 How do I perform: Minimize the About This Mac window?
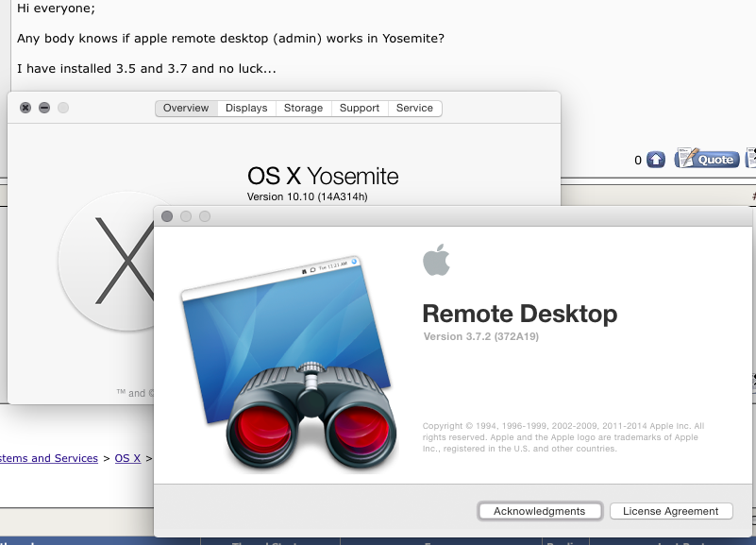[44, 108]
